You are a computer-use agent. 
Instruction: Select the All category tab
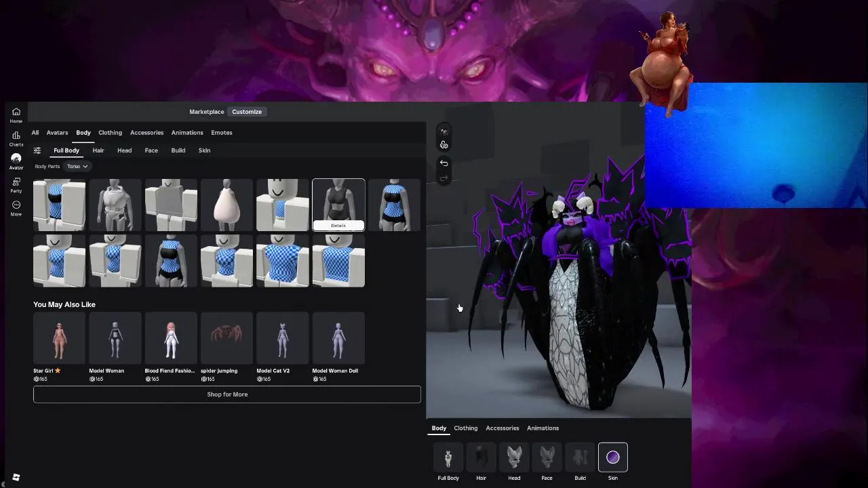[x=35, y=133]
